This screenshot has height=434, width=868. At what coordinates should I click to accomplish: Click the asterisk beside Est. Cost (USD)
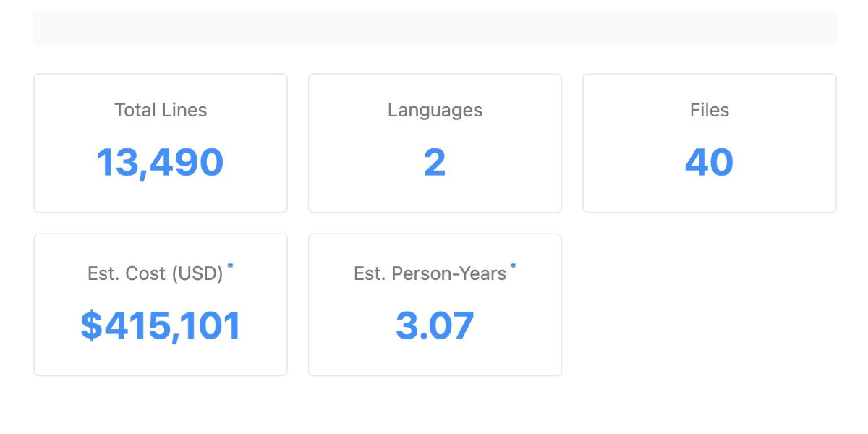pos(231,267)
